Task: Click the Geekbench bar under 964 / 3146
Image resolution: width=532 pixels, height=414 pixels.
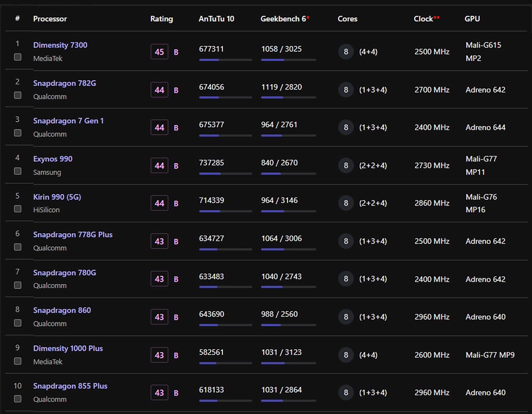Action: pos(288,211)
